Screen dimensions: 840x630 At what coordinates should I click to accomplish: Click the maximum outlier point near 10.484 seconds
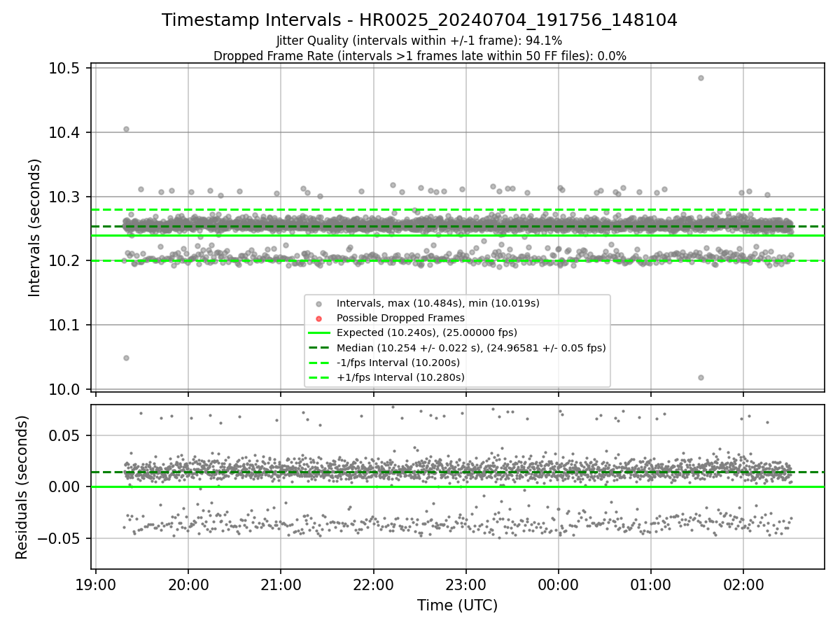point(701,78)
